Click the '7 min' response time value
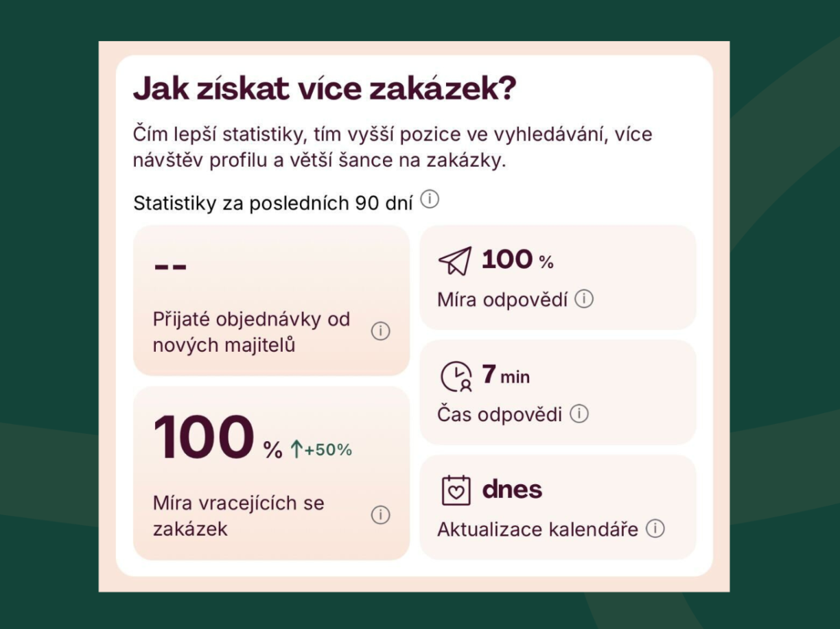The width and height of the screenshot is (840, 629). tap(506, 375)
